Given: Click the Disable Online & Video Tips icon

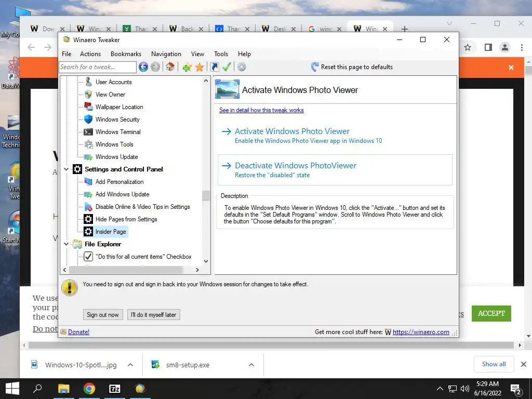Looking at the screenshot, I should [88, 207].
